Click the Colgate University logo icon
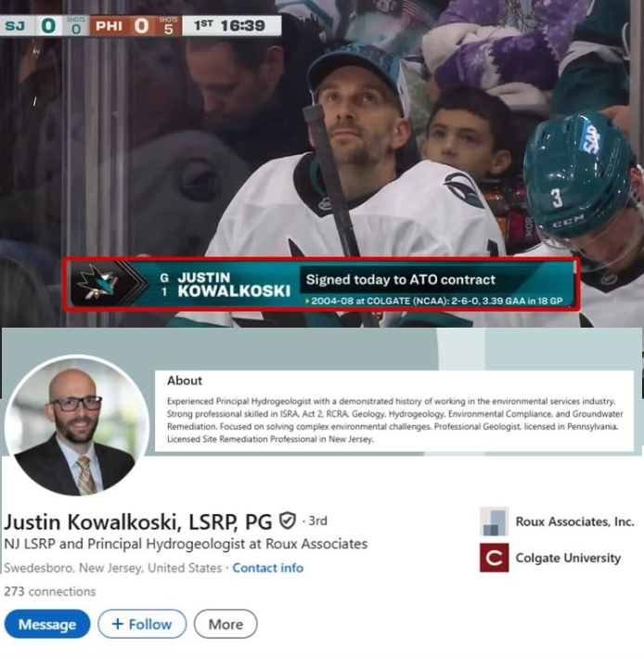The height and width of the screenshot is (658, 644). pos(495,558)
